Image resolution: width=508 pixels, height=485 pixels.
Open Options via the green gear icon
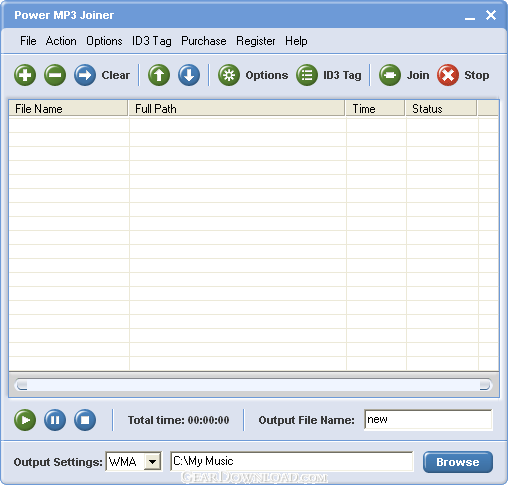pyautogui.click(x=229, y=75)
